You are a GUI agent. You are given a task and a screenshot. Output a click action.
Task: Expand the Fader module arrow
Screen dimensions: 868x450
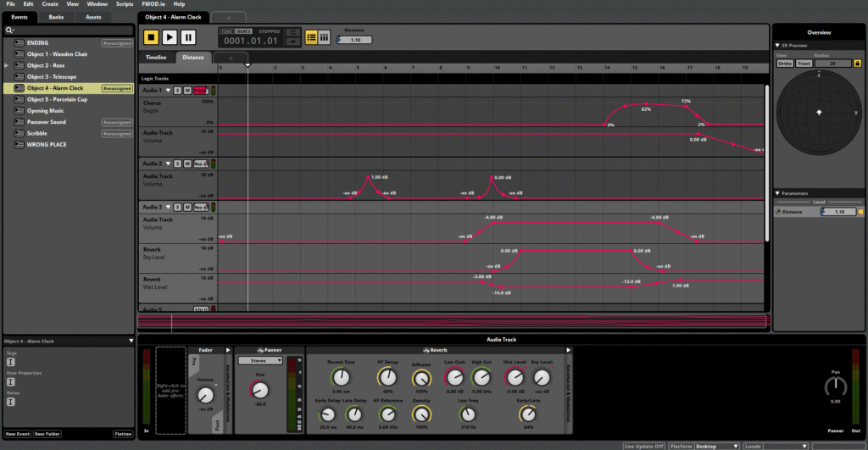pos(227,350)
